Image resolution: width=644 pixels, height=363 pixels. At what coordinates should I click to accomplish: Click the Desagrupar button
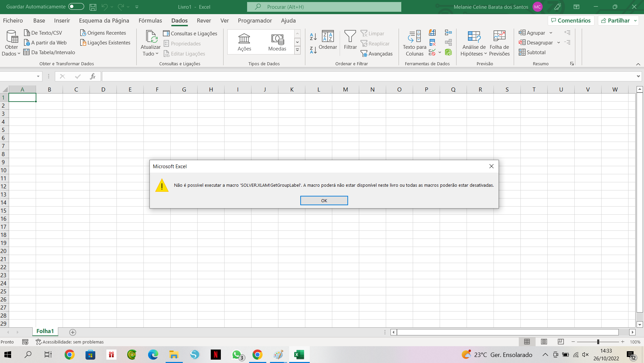536,42
